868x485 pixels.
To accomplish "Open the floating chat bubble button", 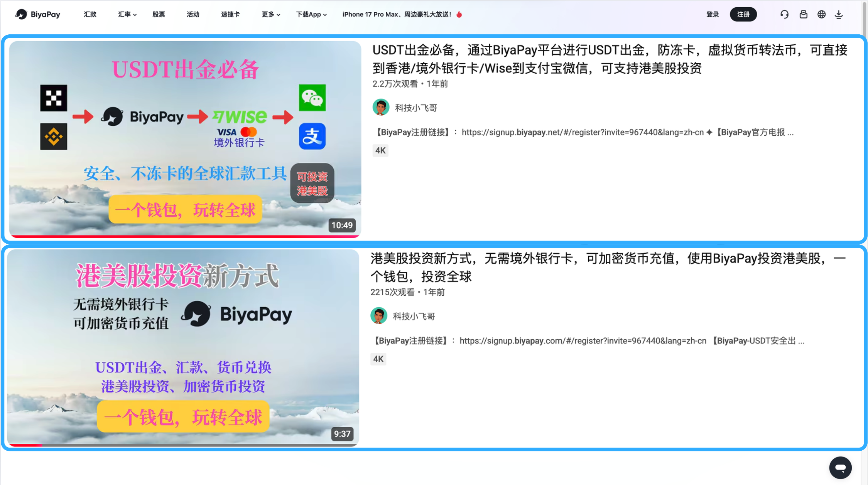I will 840,468.
